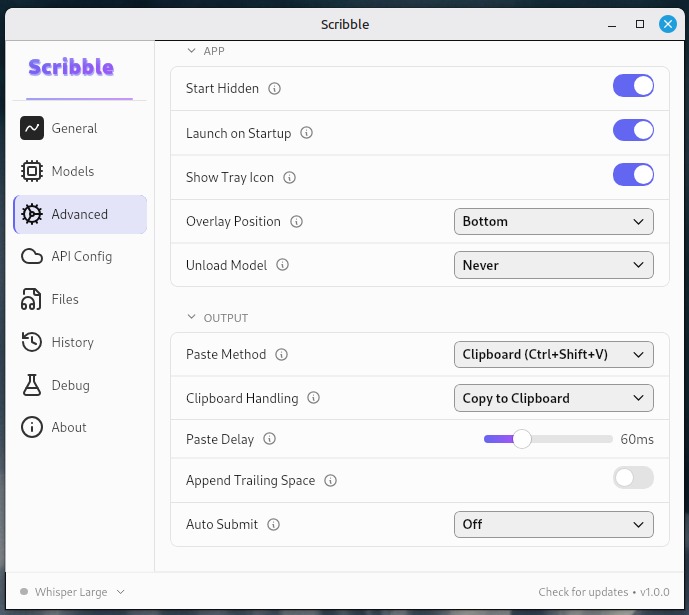This screenshot has width=689, height=615.
Task: Open the Paste Method dropdown
Action: tap(554, 355)
